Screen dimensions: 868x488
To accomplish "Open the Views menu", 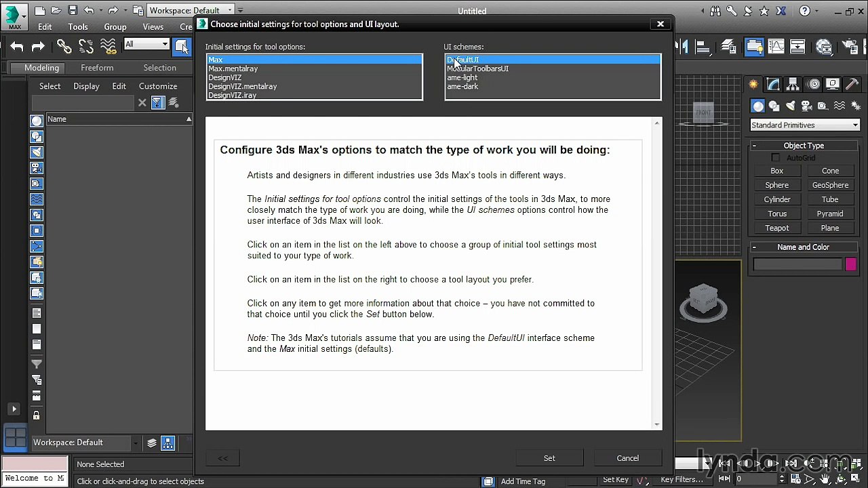I will coord(153,27).
